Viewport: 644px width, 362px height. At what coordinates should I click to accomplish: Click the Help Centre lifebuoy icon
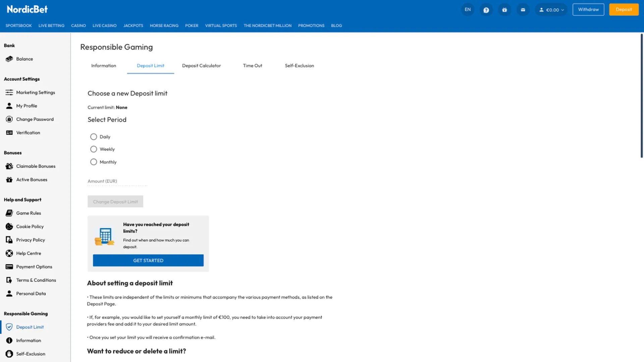9,253
